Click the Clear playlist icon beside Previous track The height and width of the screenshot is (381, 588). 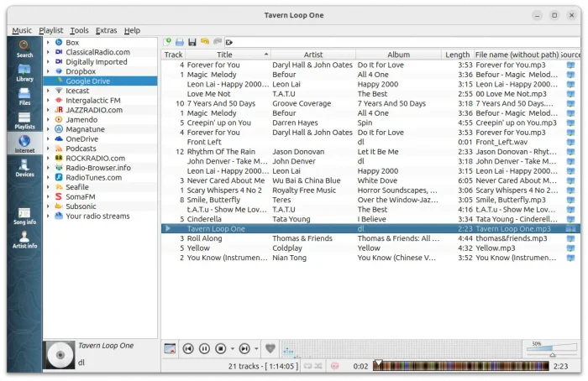pos(170,349)
